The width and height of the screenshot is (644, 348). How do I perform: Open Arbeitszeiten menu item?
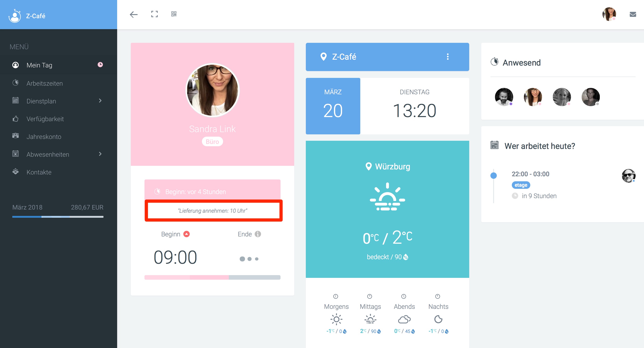pyautogui.click(x=59, y=83)
